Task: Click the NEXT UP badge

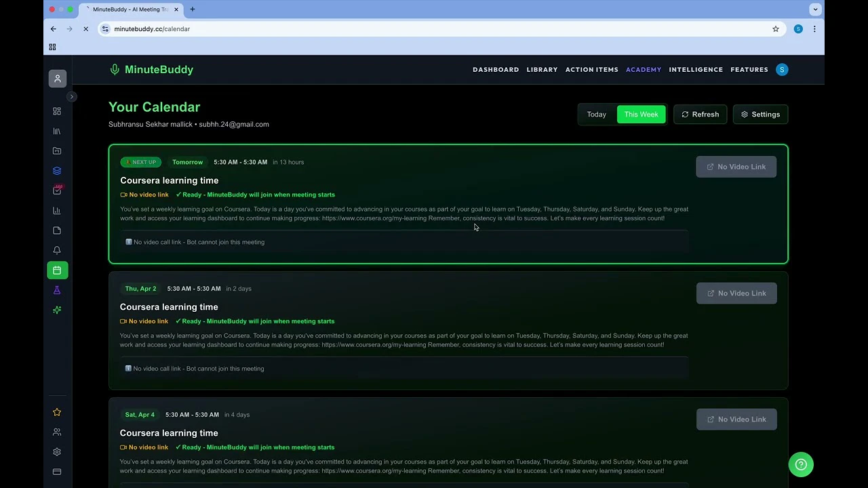Action: (141, 162)
